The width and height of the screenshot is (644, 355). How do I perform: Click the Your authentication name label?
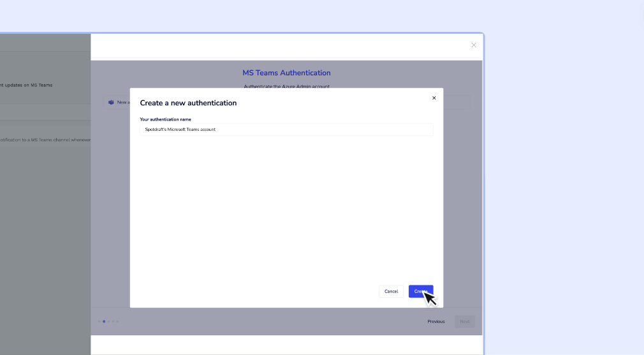coord(165,119)
